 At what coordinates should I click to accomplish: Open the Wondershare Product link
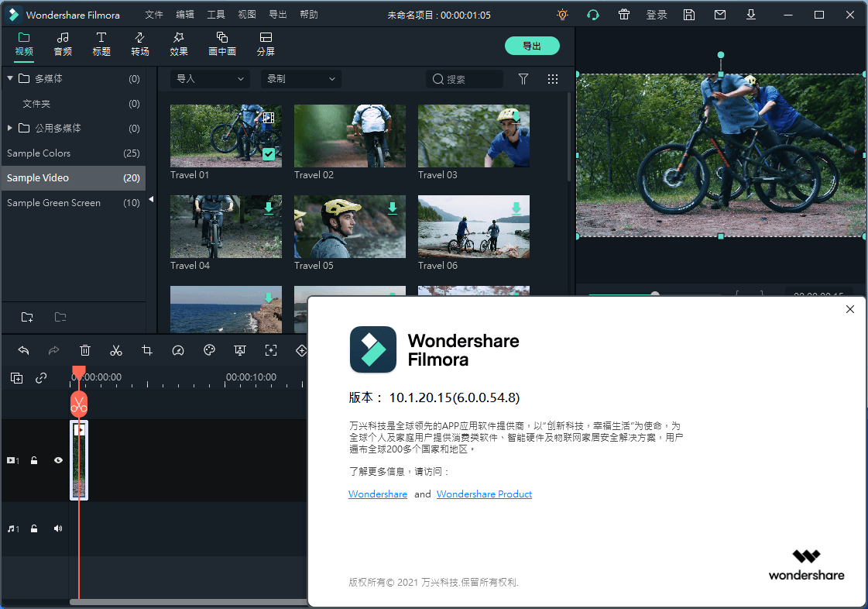484,494
